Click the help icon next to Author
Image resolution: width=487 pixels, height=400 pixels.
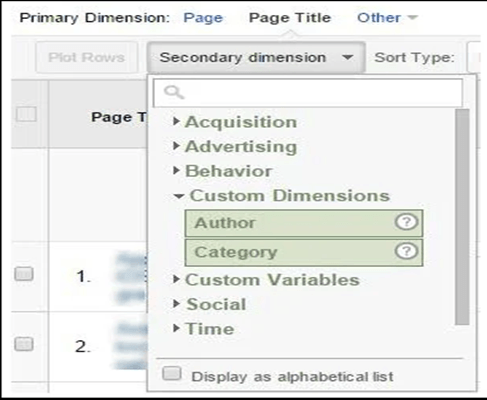(x=406, y=222)
